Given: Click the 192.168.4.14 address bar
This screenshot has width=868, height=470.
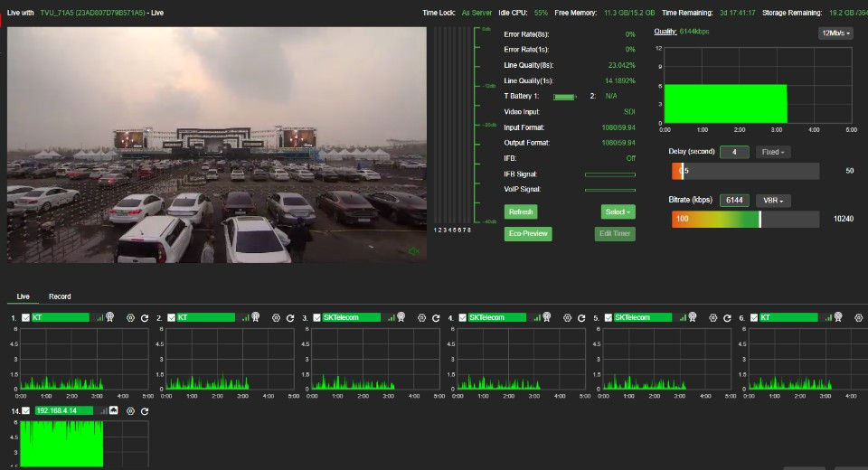Looking at the screenshot, I should click(63, 410).
